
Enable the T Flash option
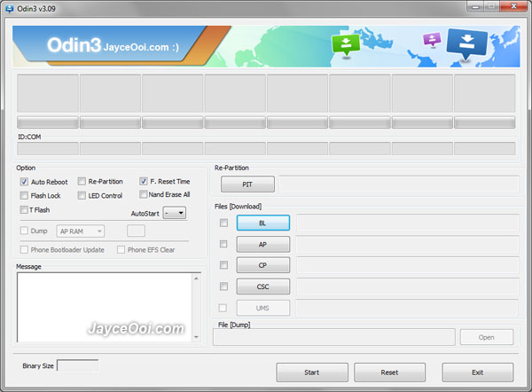click(24, 209)
